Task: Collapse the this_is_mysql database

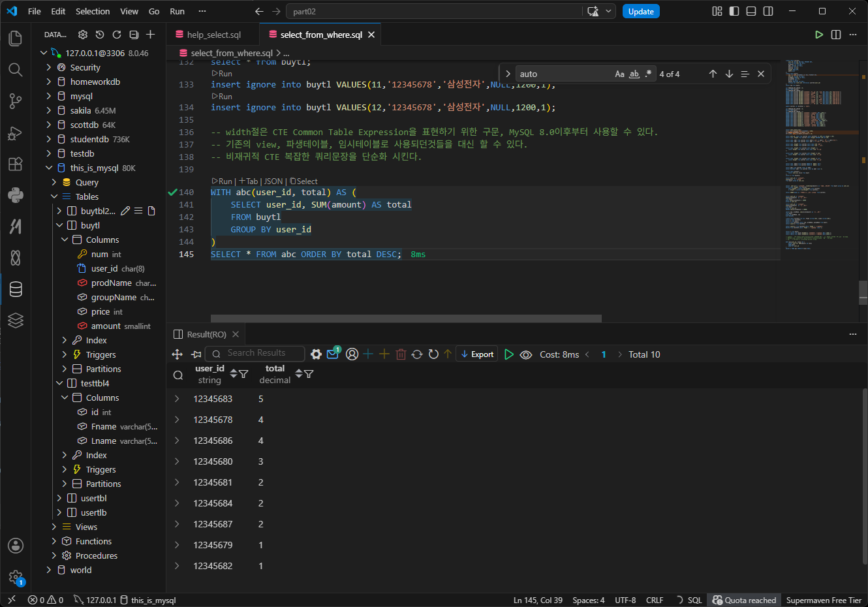Action: pyautogui.click(x=49, y=168)
